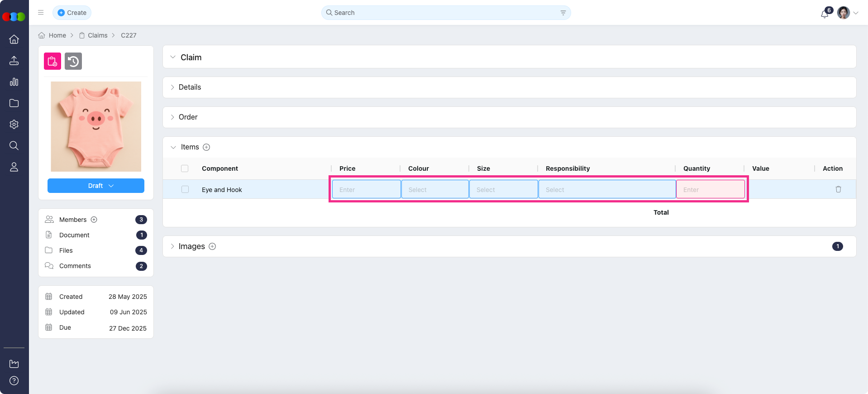
Task: Add a new item with plus icon
Action: click(x=206, y=147)
